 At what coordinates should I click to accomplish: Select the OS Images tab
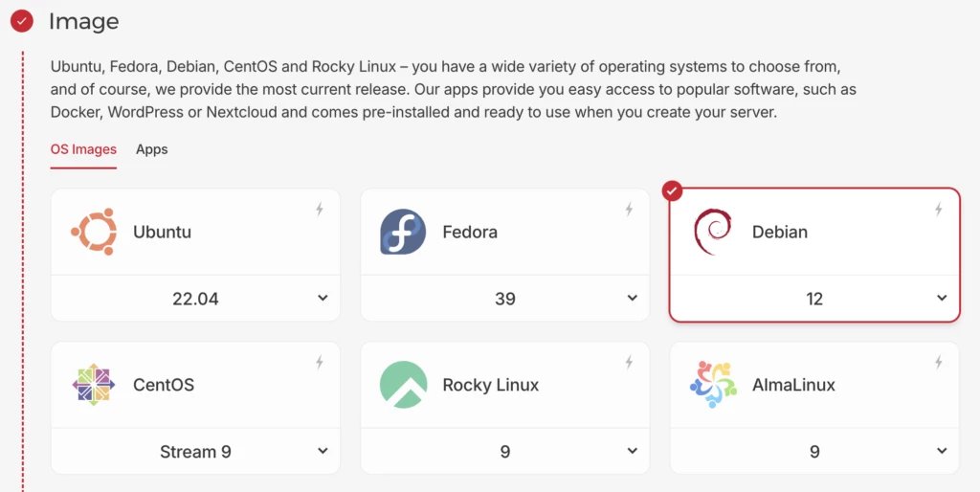pos(83,149)
